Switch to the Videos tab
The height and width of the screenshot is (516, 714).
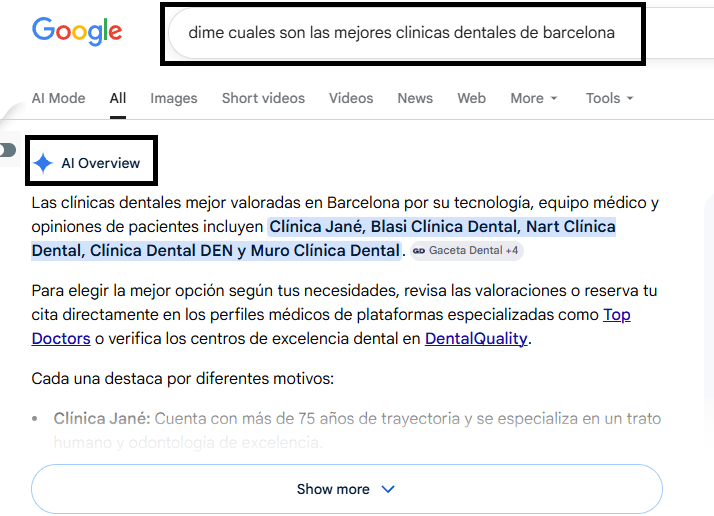pyautogui.click(x=351, y=98)
